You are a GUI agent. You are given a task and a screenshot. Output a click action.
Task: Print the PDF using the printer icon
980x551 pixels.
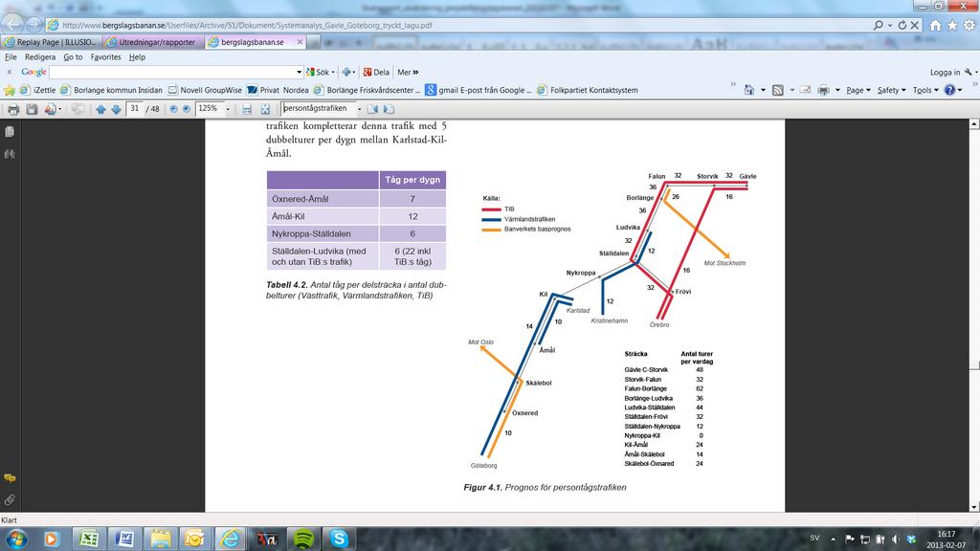pos(13,109)
